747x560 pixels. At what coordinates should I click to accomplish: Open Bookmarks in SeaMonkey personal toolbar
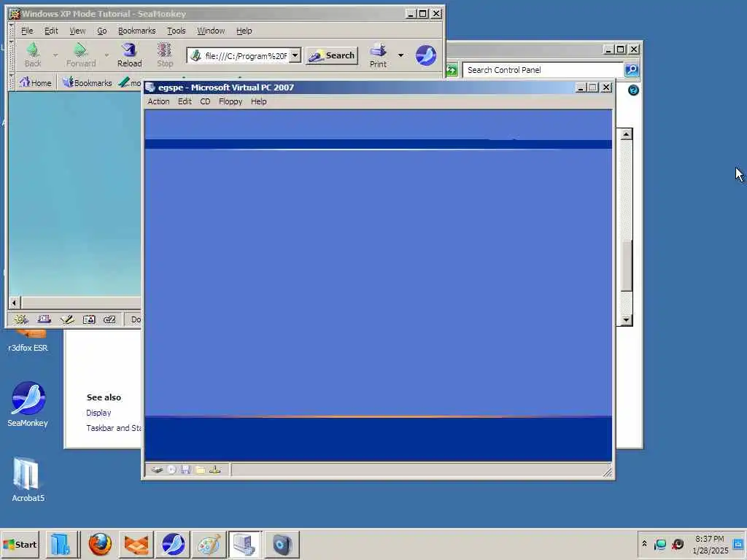(x=88, y=82)
